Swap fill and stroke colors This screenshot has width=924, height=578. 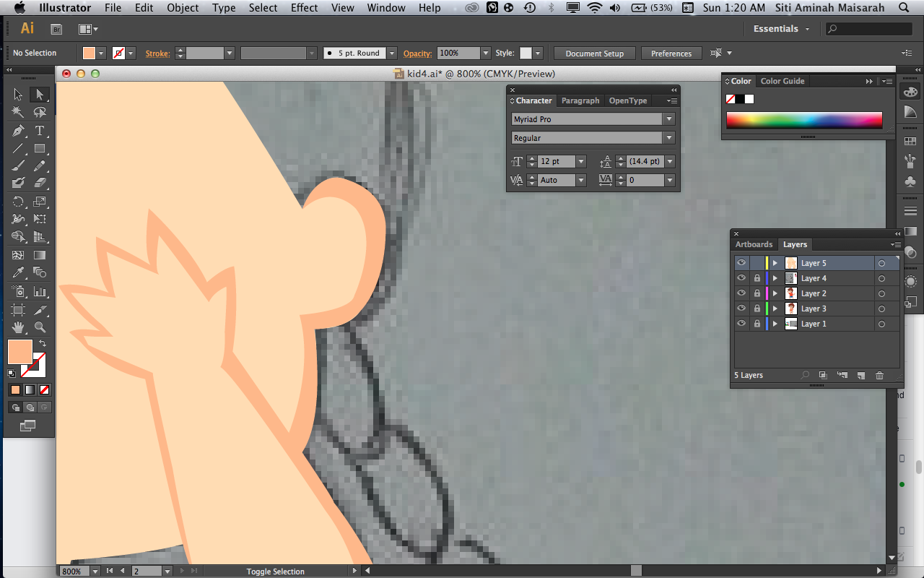[43, 343]
